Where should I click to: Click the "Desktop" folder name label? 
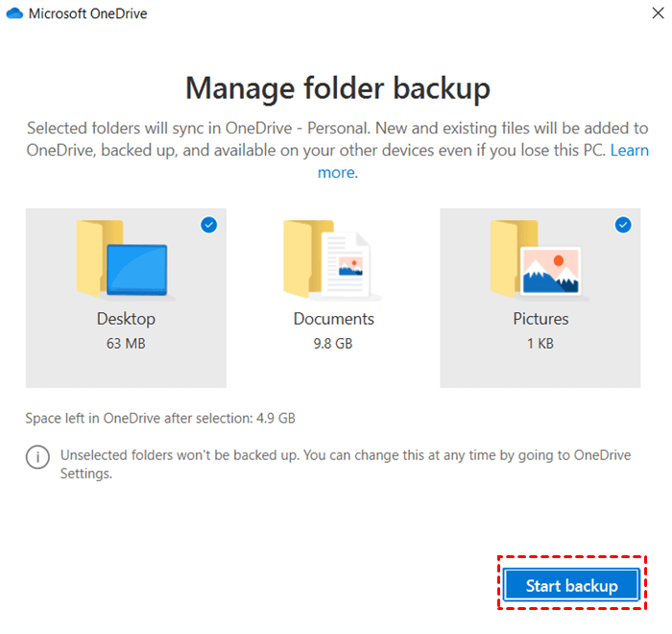coord(126,319)
